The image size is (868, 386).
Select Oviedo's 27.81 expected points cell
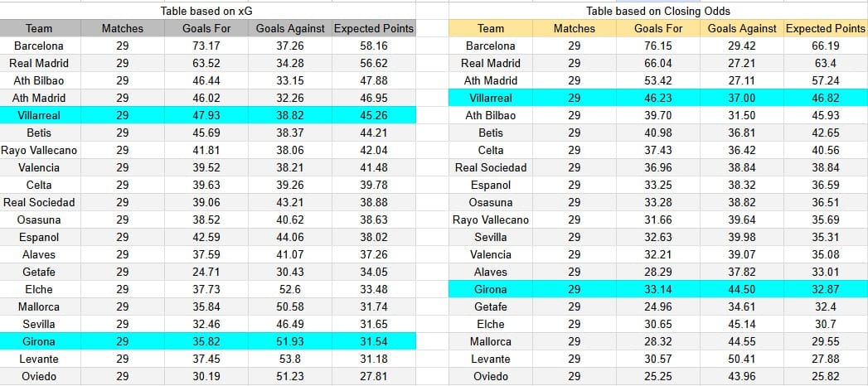point(374,376)
